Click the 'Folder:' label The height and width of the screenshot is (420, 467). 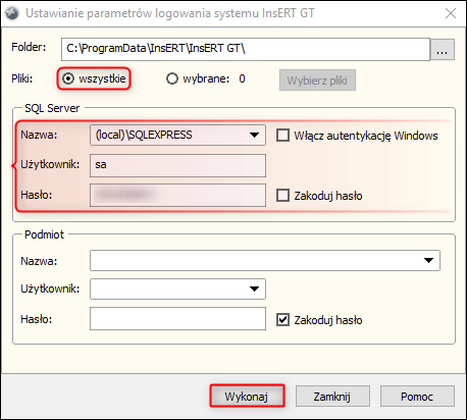29,47
